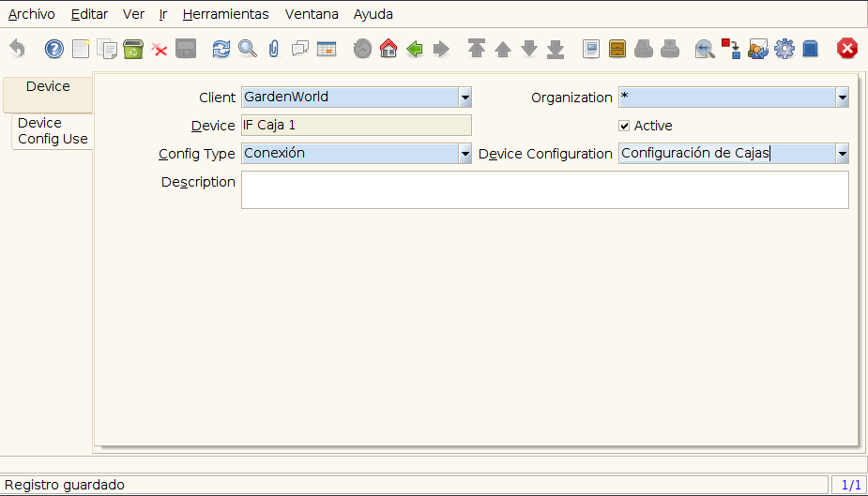Click the red X delete selection icon
This screenshot has height=496, width=868.
[160, 50]
